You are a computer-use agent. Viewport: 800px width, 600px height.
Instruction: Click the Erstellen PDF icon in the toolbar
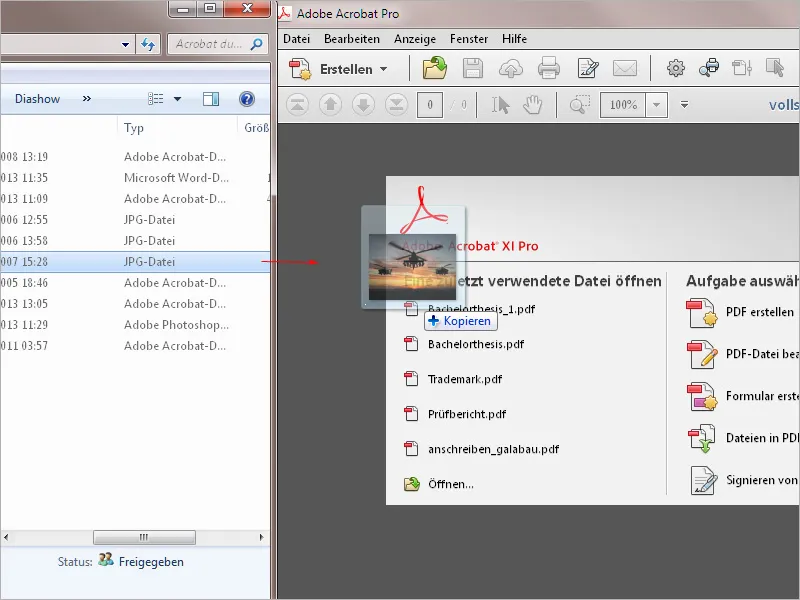pyautogui.click(x=300, y=69)
